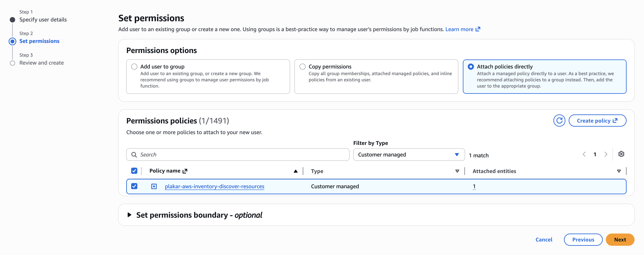Go to the next page of policies
This screenshot has width=644, height=255.
point(606,154)
